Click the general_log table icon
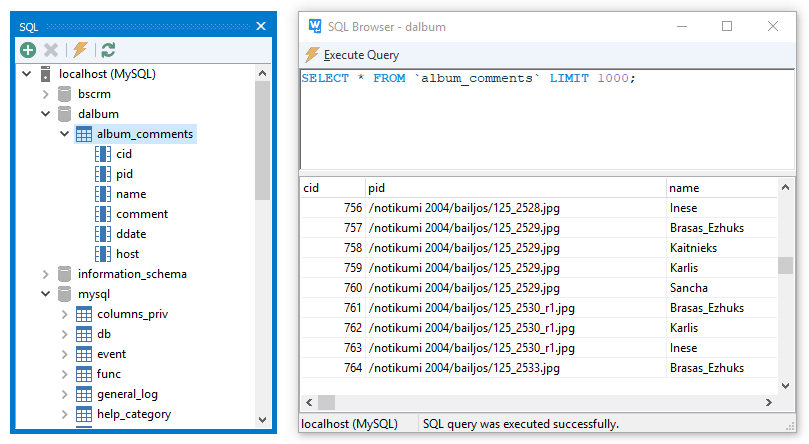809x444 pixels. click(x=84, y=394)
